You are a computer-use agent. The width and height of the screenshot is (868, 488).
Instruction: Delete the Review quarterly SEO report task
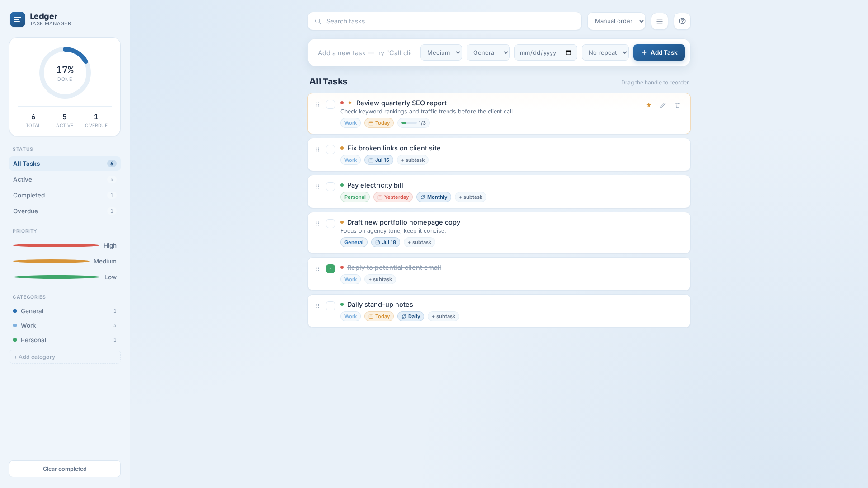tap(678, 105)
